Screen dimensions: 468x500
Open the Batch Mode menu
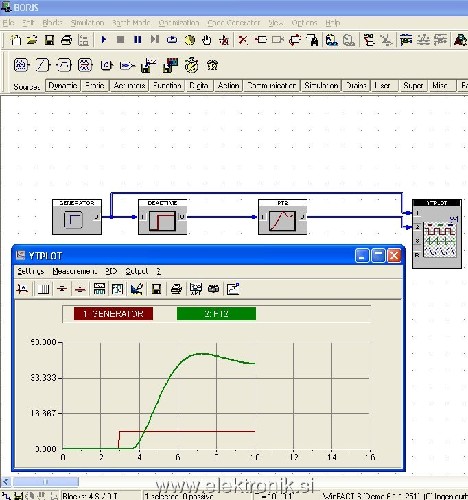(x=131, y=23)
